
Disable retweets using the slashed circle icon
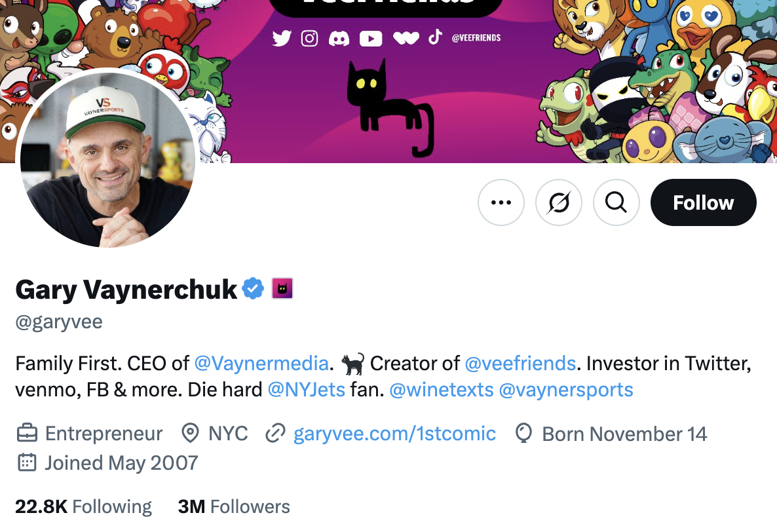[x=558, y=202]
